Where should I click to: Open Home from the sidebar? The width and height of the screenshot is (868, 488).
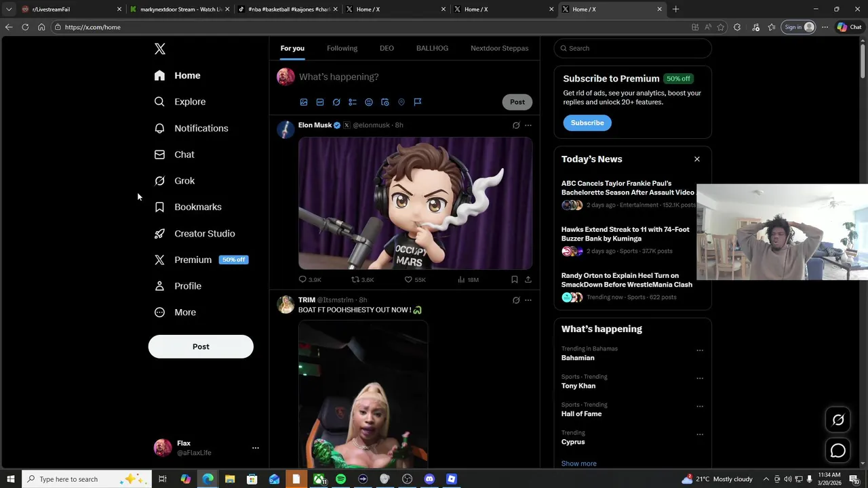(178, 75)
